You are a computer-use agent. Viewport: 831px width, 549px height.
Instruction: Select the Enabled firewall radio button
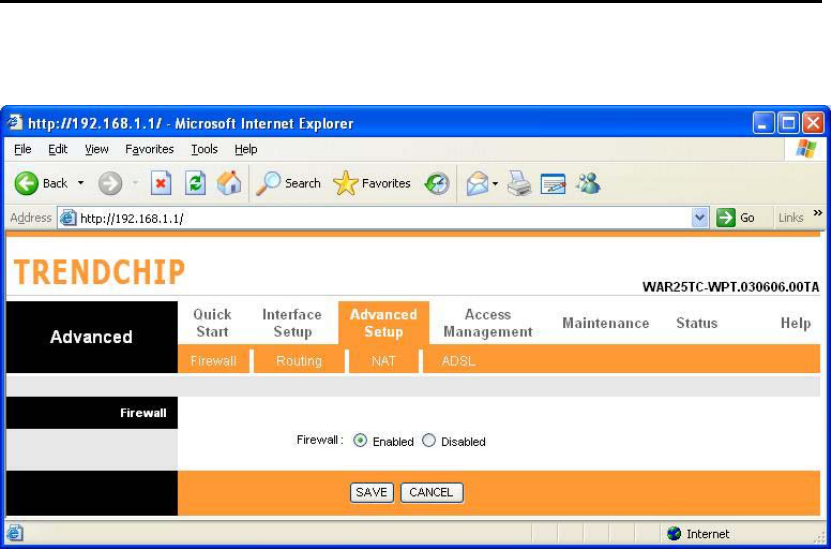360,441
